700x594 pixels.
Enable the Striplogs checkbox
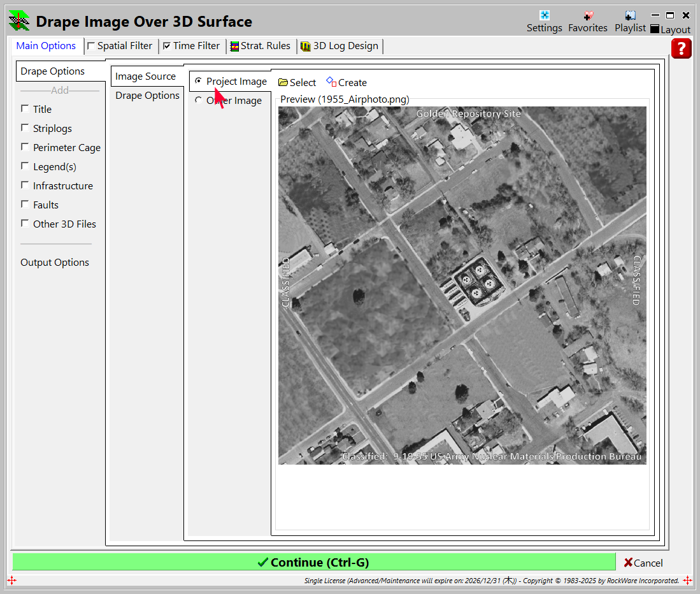tap(25, 128)
